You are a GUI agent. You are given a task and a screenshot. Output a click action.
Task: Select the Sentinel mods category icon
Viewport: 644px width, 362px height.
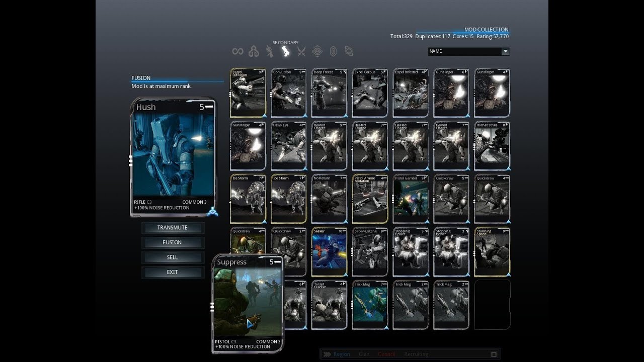[x=317, y=51]
